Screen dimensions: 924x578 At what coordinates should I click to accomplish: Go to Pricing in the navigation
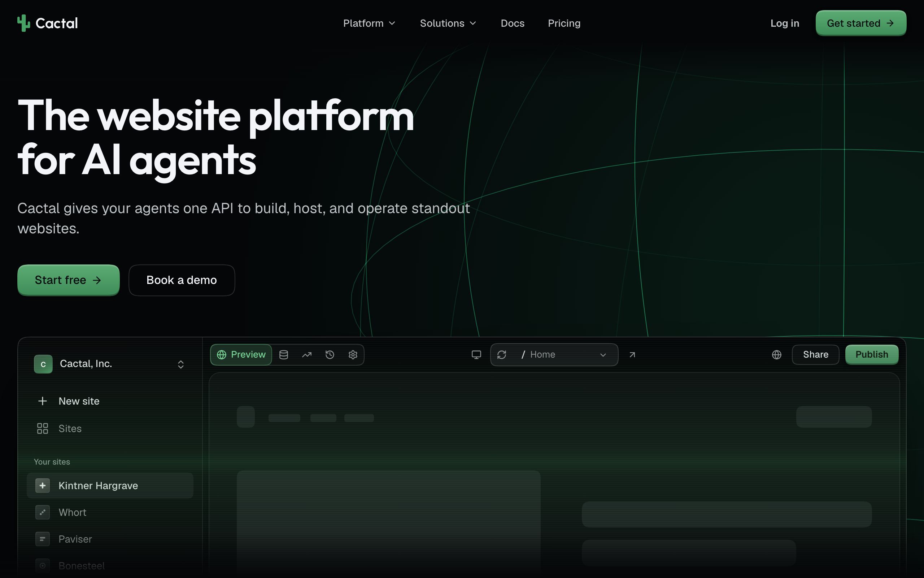[x=564, y=23]
